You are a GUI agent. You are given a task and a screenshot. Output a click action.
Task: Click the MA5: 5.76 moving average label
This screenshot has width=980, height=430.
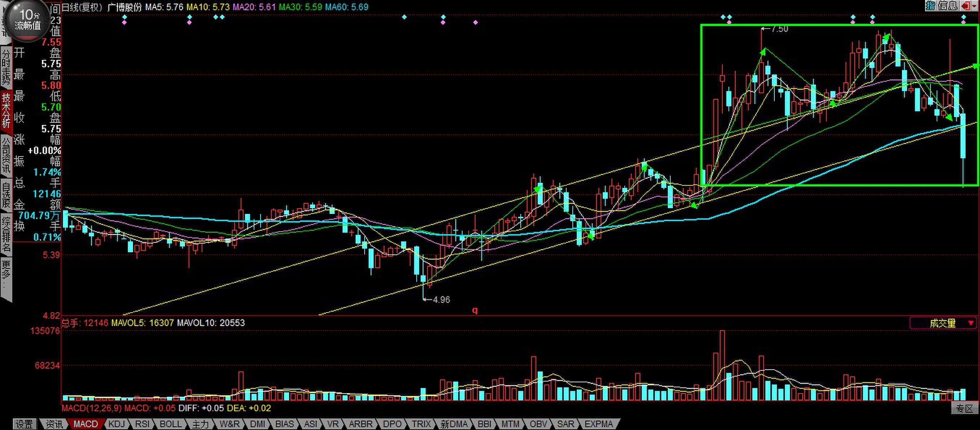pyautogui.click(x=164, y=7)
